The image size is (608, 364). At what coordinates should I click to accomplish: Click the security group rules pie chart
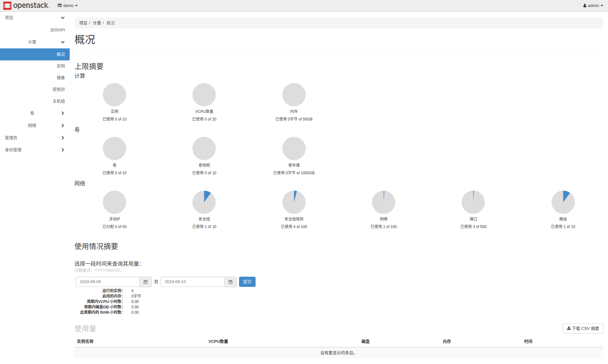[x=294, y=202]
